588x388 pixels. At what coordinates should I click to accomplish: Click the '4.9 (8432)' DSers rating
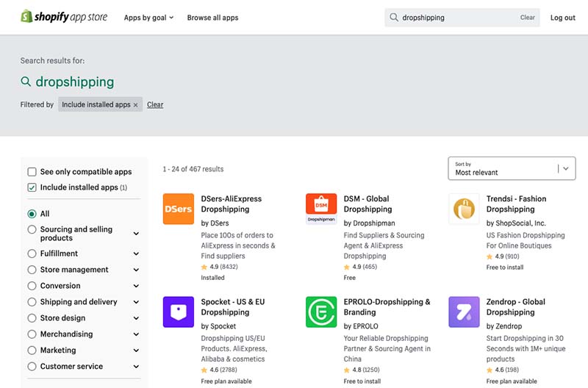pyautogui.click(x=219, y=267)
